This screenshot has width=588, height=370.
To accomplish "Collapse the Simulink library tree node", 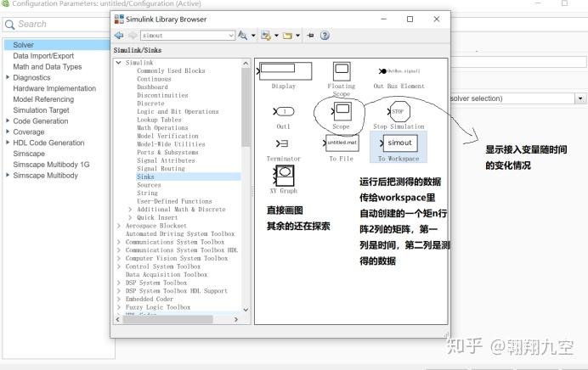I will pos(118,63).
